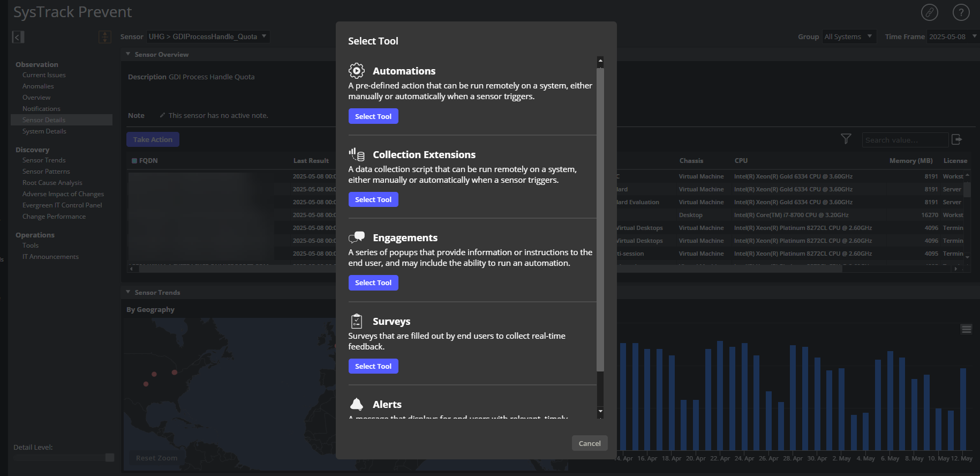Screen dimensions: 980x476
Task: Click the Engagements speech bubbles icon
Action: click(x=357, y=237)
